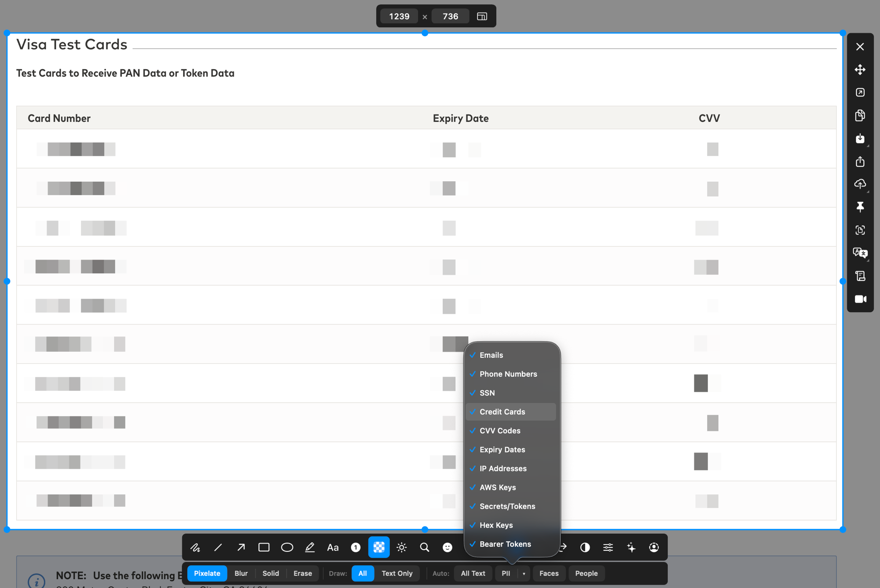Click the Card Number column header

tap(59, 118)
